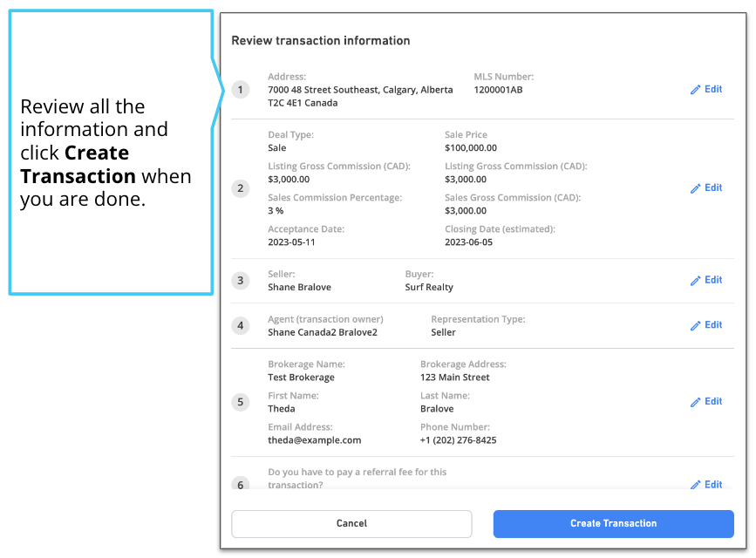Click the agent name Shane Canada2 Bralove2

(x=323, y=332)
